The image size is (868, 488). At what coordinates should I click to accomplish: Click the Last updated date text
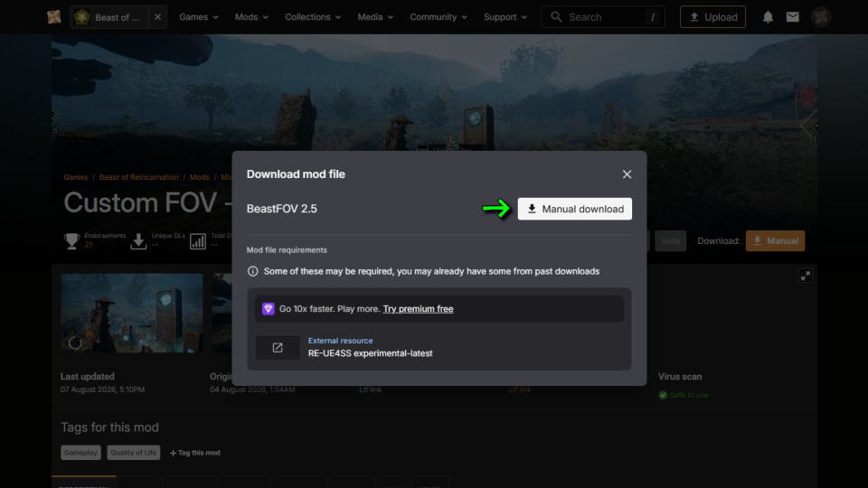102,389
